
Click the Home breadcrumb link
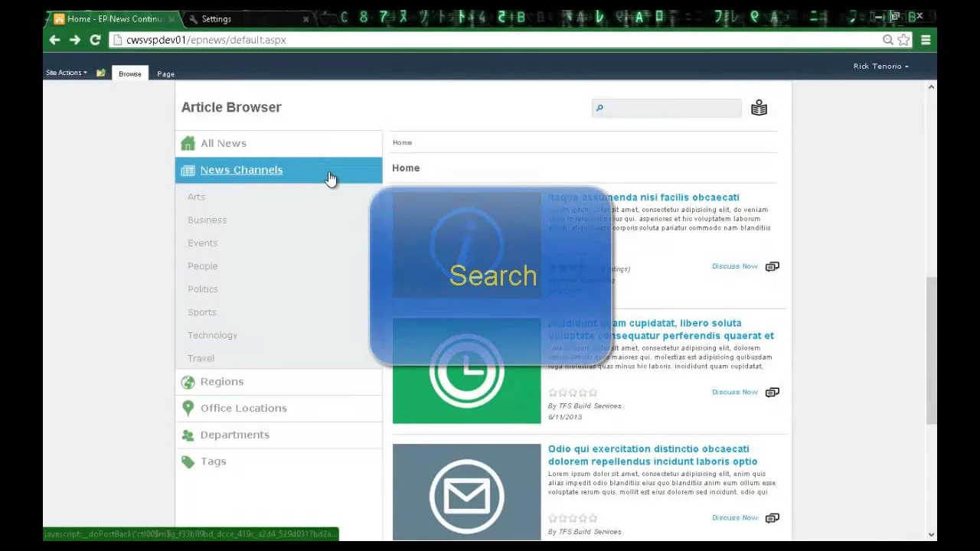coord(402,142)
